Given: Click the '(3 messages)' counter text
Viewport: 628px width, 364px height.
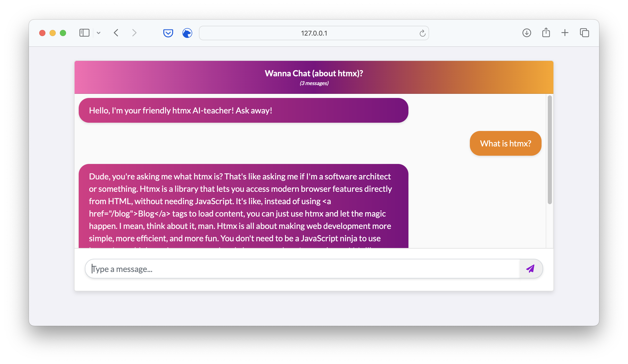Looking at the screenshot, I should pyautogui.click(x=314, y=83).
